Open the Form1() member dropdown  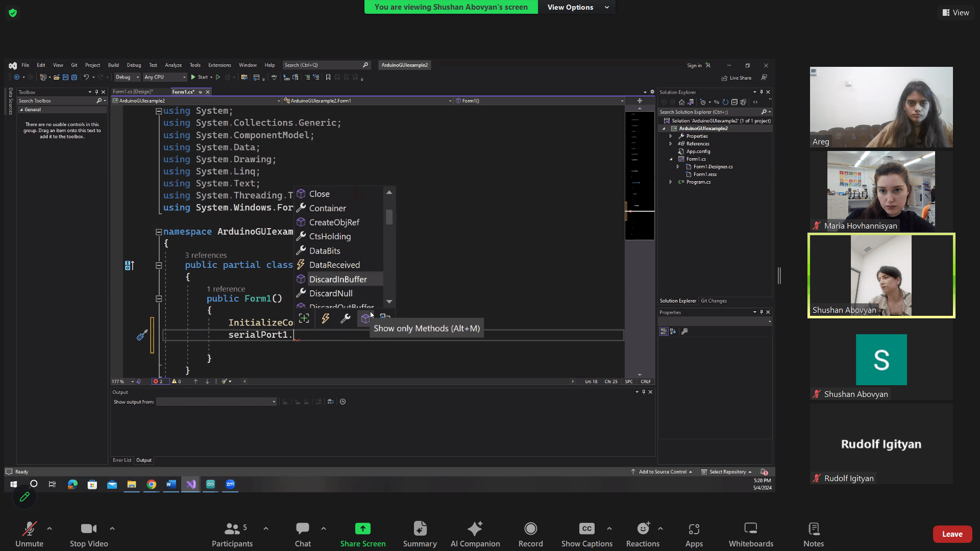540,101
